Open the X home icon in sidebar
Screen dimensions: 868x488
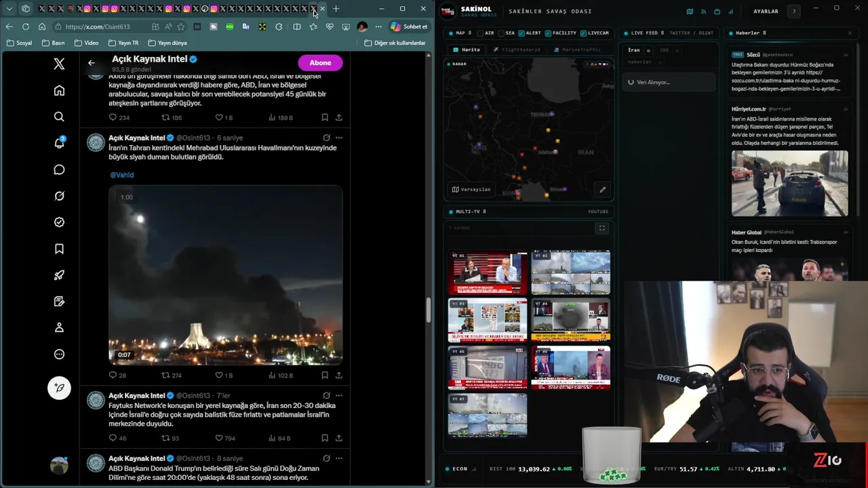pos(59,91)
